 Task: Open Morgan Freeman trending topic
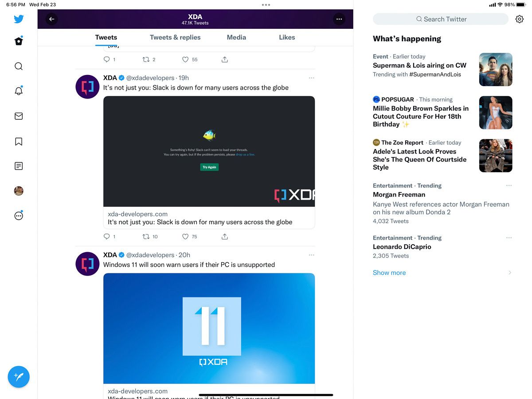[x=399, y=194]
